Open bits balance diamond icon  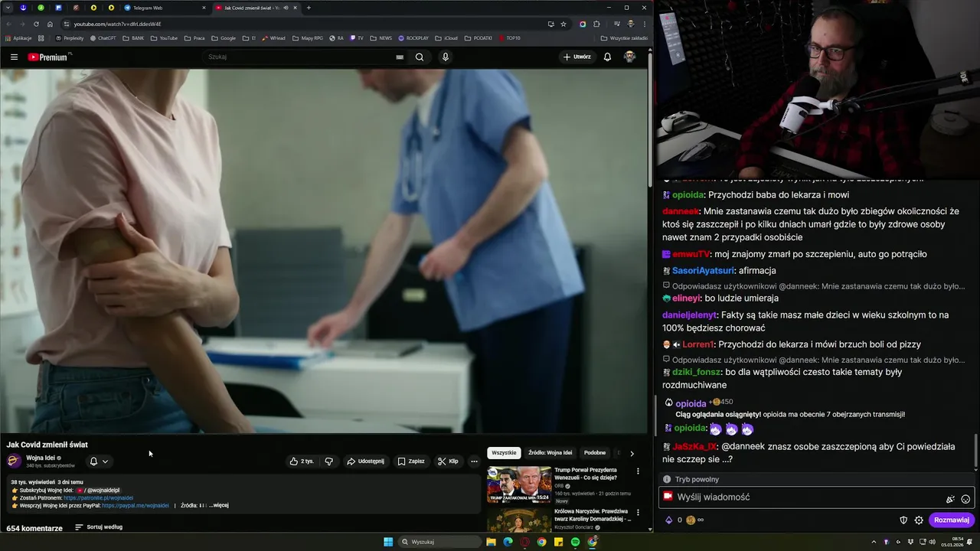pos(668,520)
